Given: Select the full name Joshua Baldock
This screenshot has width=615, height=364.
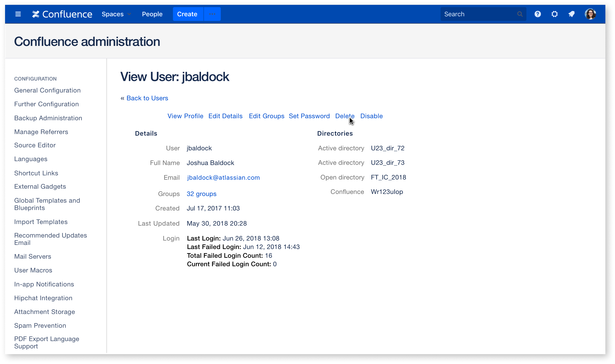Looking at the screenshot, I should (x=210, y=163).
